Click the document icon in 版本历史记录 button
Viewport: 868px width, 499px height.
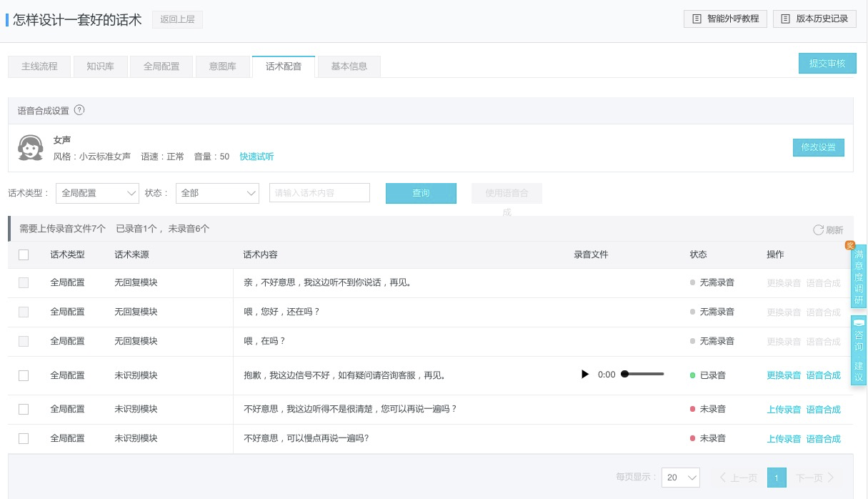(x=786, y=19)
